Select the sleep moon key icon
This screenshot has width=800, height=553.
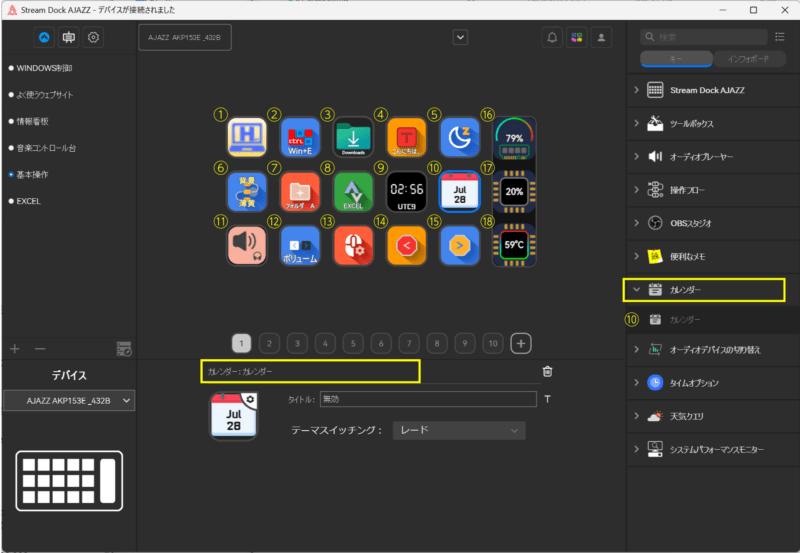pyautogui.click(x=460, y=137)
